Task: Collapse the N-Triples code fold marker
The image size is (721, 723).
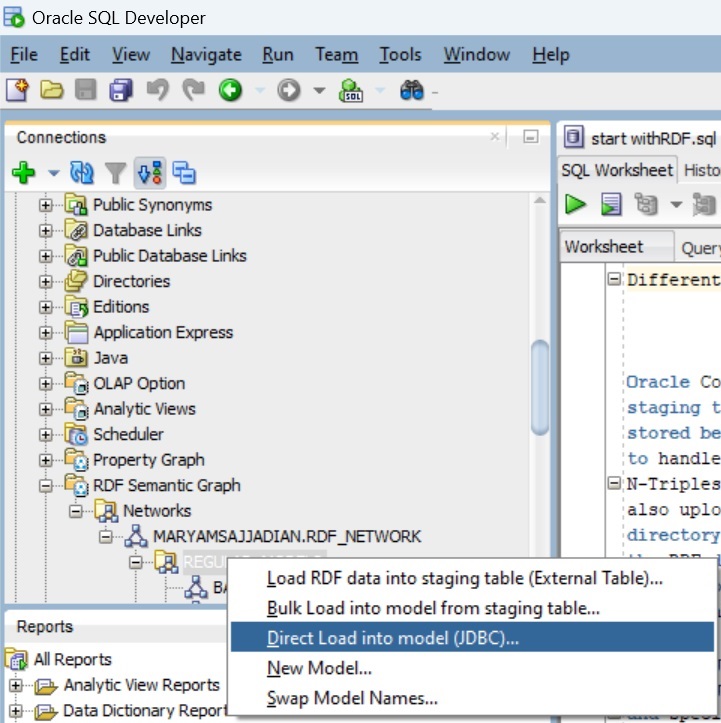Action: (614, 483)
